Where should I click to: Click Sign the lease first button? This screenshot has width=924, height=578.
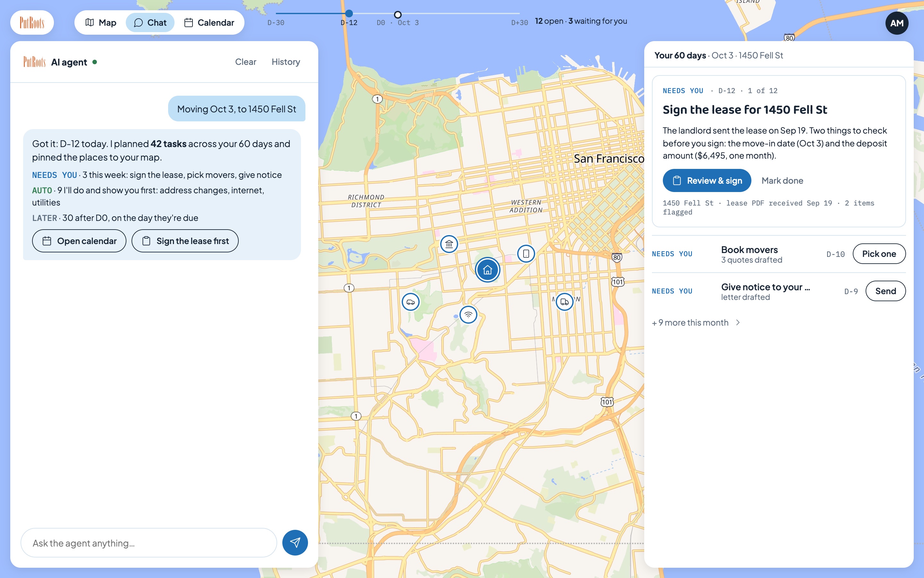point(185,241)
